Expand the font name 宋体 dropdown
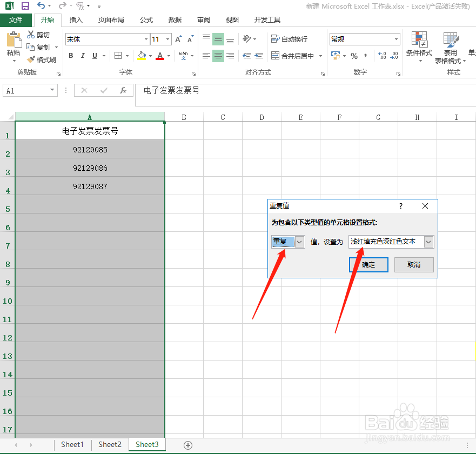The width and height of the screenshot is (476, 454). pos(145,39)
